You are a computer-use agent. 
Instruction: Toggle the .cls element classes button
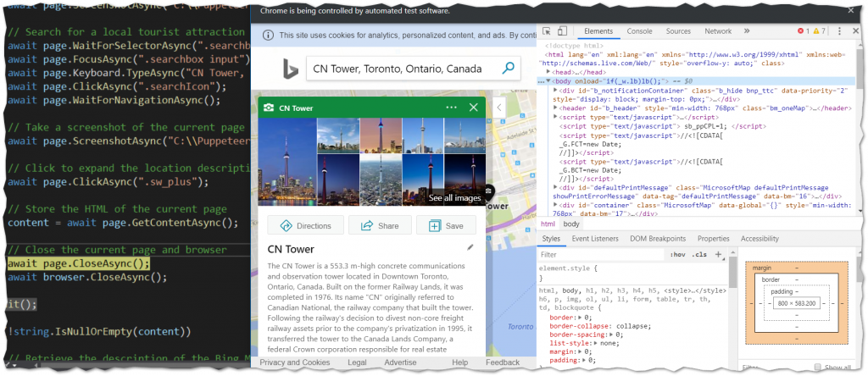coord(699,255)
